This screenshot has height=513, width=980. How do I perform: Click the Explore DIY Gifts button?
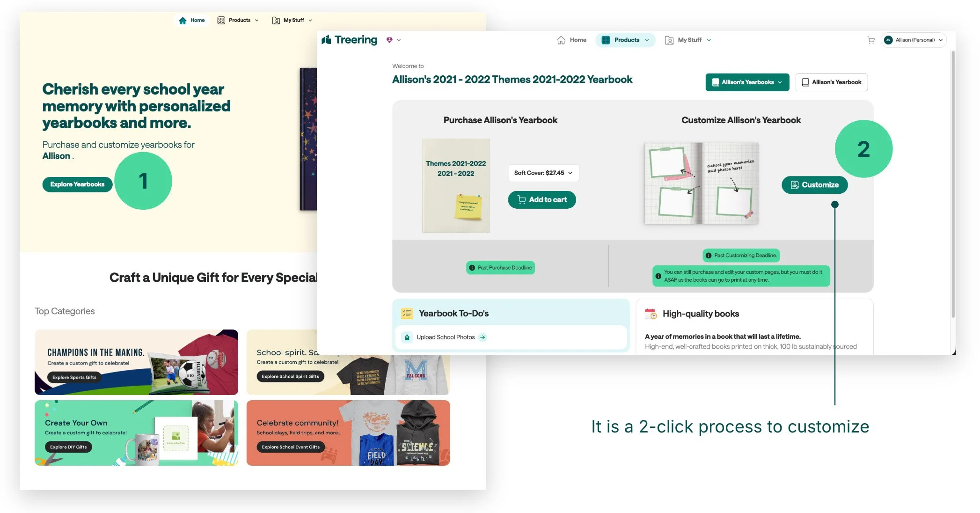68,447
